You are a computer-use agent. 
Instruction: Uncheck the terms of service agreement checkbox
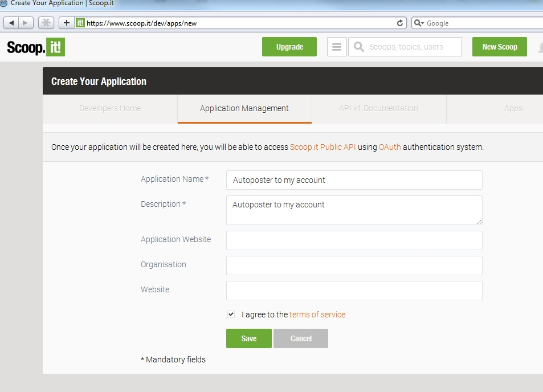coord(231,314)
